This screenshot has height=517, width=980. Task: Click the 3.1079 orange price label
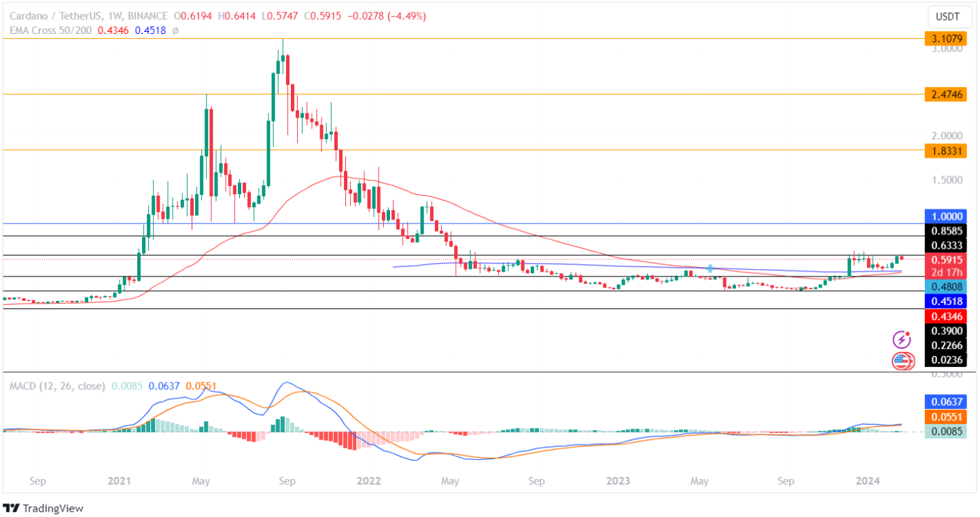coord(946,39)
